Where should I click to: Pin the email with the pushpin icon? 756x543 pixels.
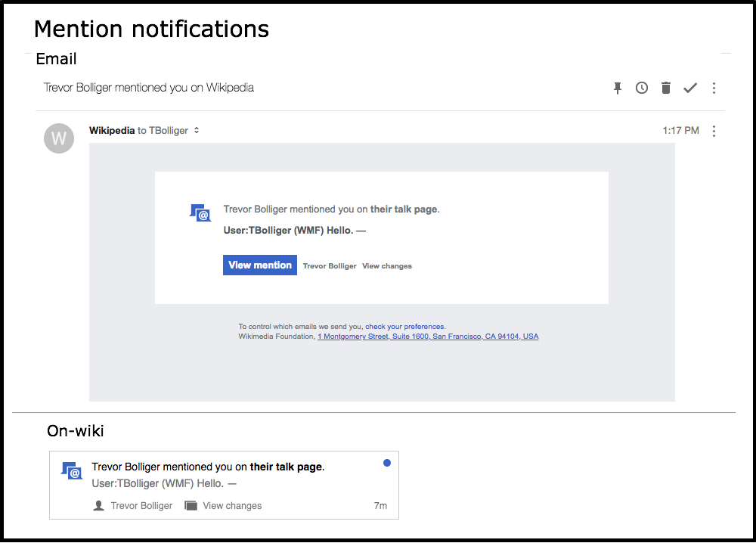[x=617, y=88]
